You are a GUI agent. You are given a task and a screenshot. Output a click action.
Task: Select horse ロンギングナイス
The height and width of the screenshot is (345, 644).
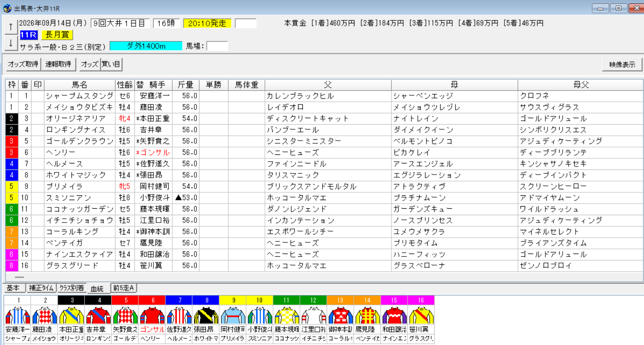[75, 130]
